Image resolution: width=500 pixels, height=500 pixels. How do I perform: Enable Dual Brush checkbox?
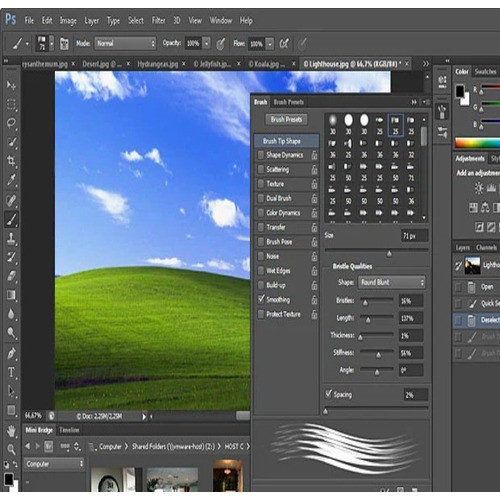(261, 198)
